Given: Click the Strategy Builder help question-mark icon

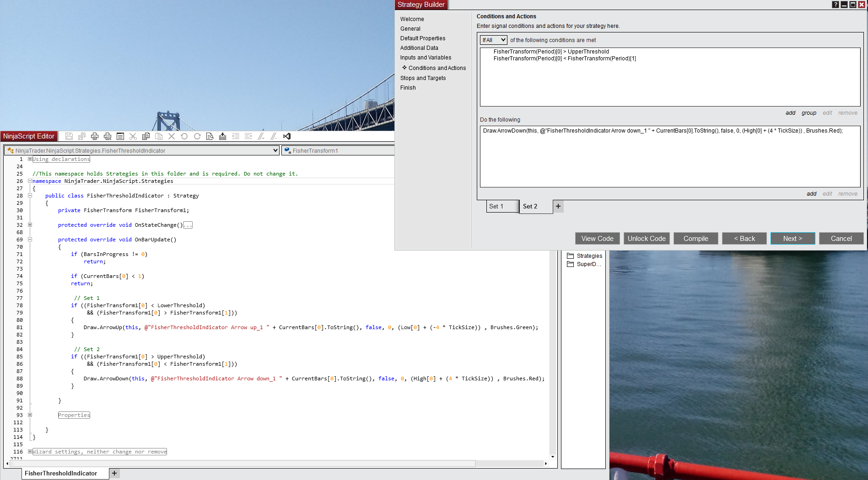Looking at the screenshot, I should [835, 5].
